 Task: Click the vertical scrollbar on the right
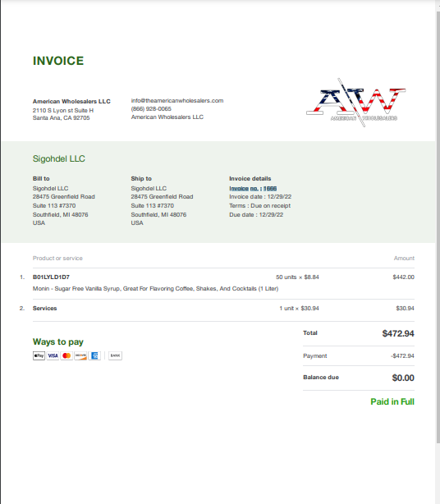(438, 227)
